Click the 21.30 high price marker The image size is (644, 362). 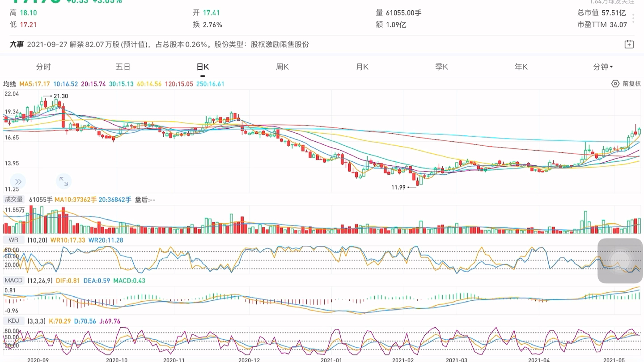click(61, 96)
